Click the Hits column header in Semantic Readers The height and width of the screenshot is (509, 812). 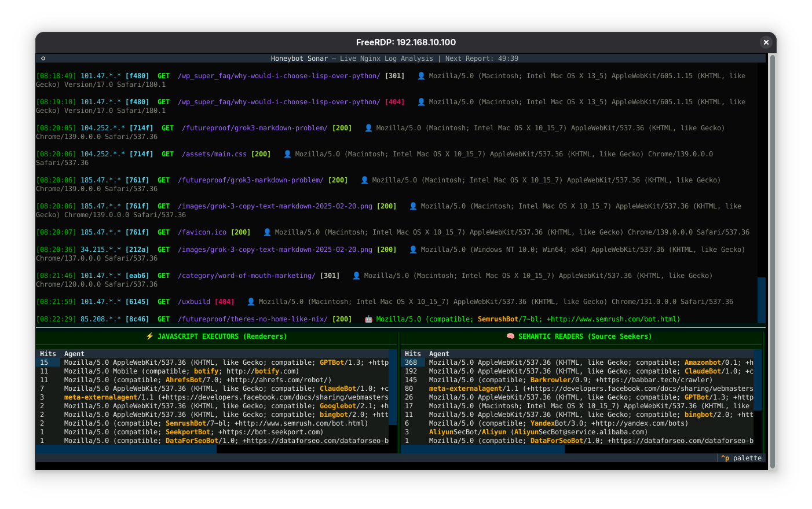(412, 353)
